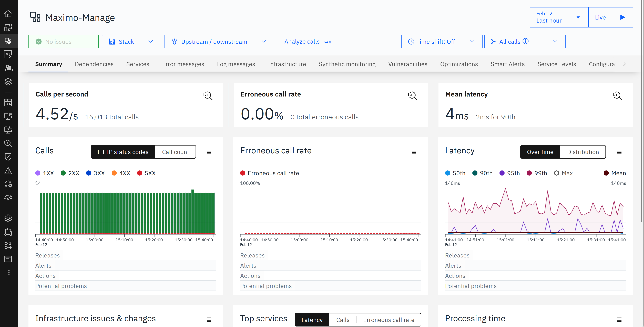Open the Processing time chart menu icon
Screen dimensions: 644x327
click(x=619, y=320)
